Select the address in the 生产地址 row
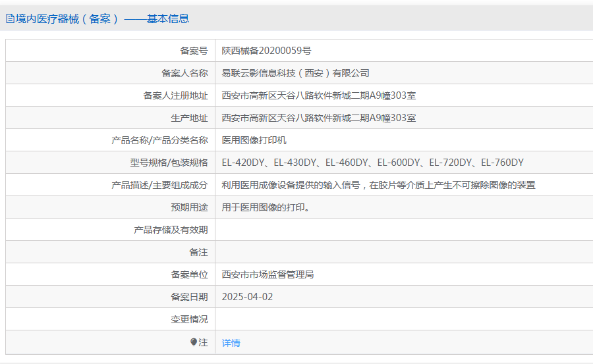Screen dimensions: 593x364 (x=319, y=118)
